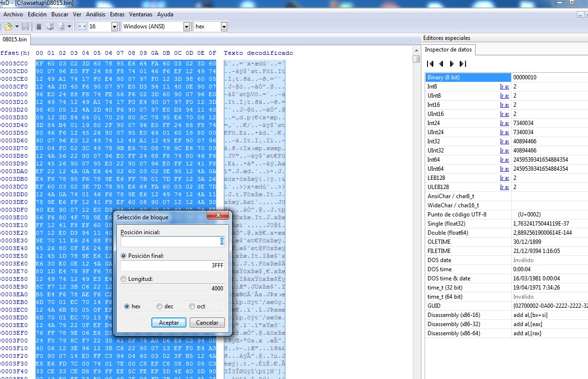Click the GUID row label
The width and height of the screenshot is (588, 379).
point(434,306)
